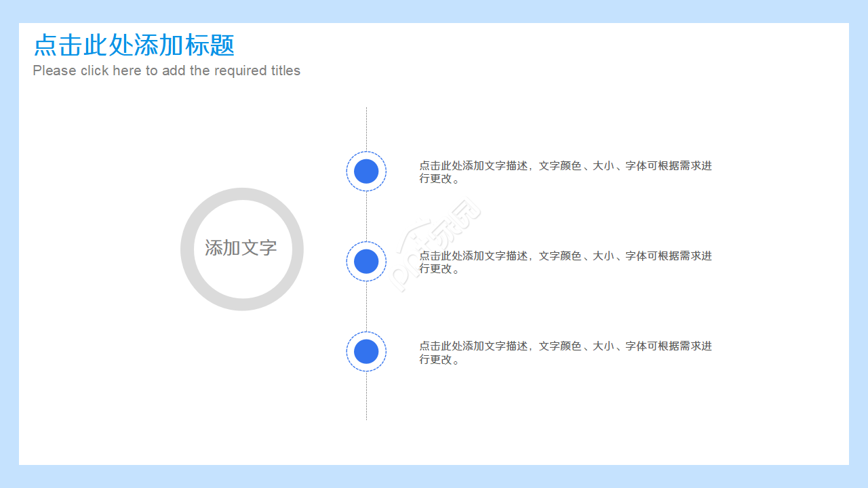Click the 添加文字 placeholder text
This screenshot has height=488, width=868.
241,249
